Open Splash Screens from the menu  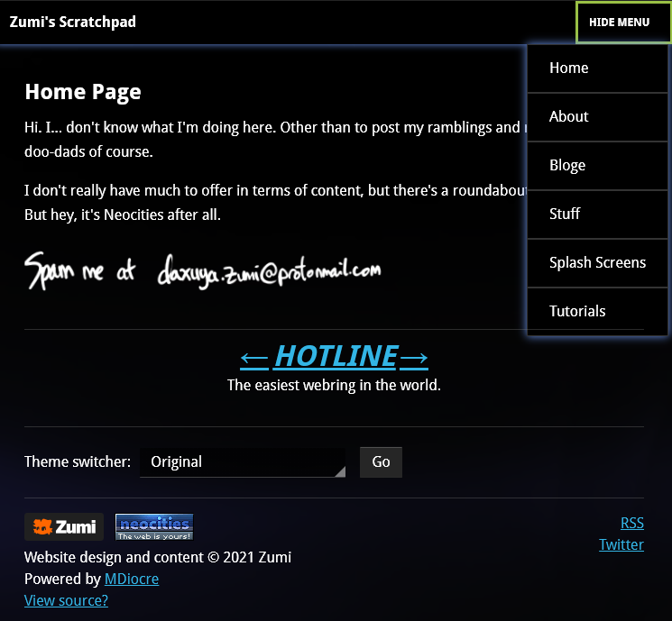(x=597, y=263)
